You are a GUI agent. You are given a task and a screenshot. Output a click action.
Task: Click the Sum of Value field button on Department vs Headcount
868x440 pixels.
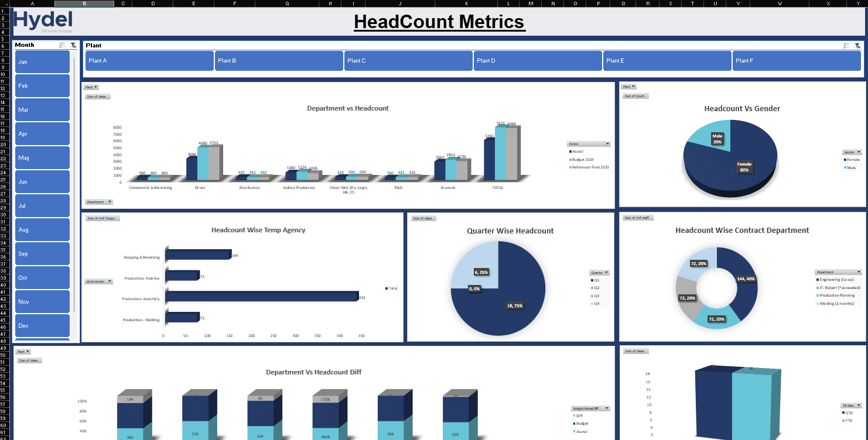click(x=97, y=96)
